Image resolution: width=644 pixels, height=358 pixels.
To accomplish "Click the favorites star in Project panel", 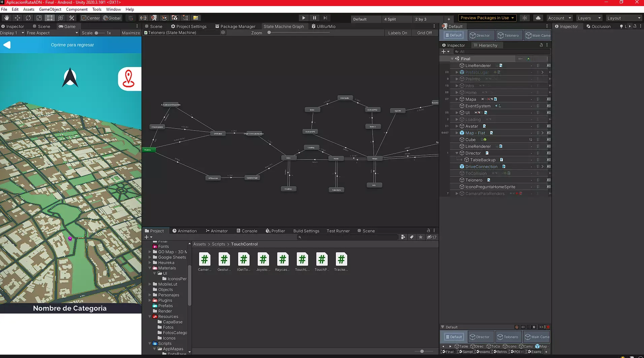I will (x=420, y=237).
